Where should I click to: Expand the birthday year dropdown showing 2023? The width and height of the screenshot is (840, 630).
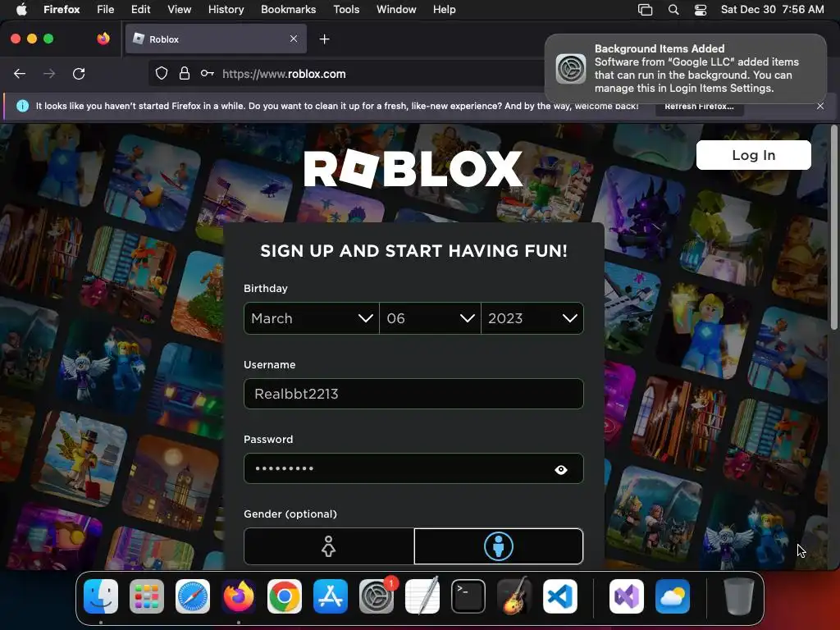[x=532, y=318]
